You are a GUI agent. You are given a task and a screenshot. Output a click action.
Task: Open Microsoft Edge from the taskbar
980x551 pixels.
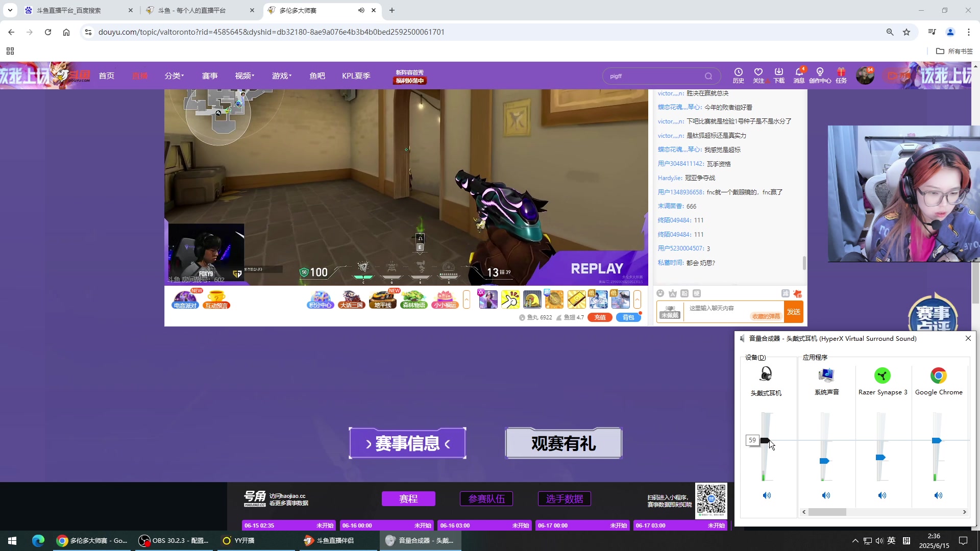pos(38,540)
